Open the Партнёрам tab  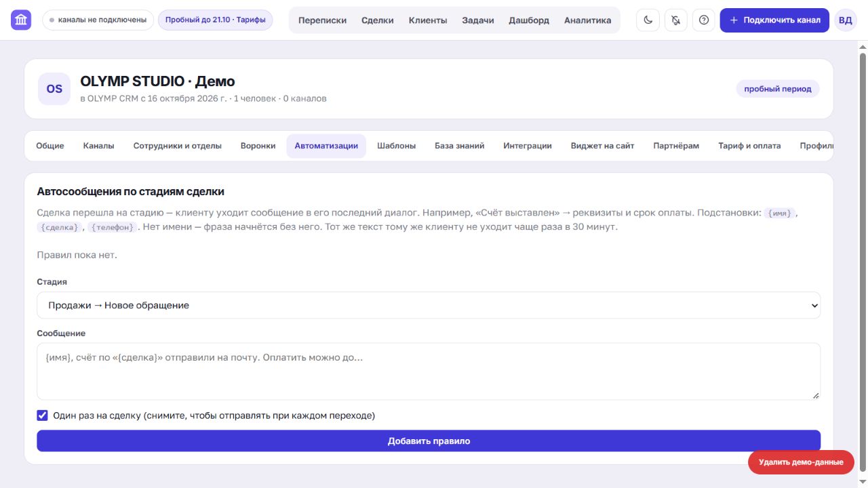pyautogui.click(x=676, y=146)
